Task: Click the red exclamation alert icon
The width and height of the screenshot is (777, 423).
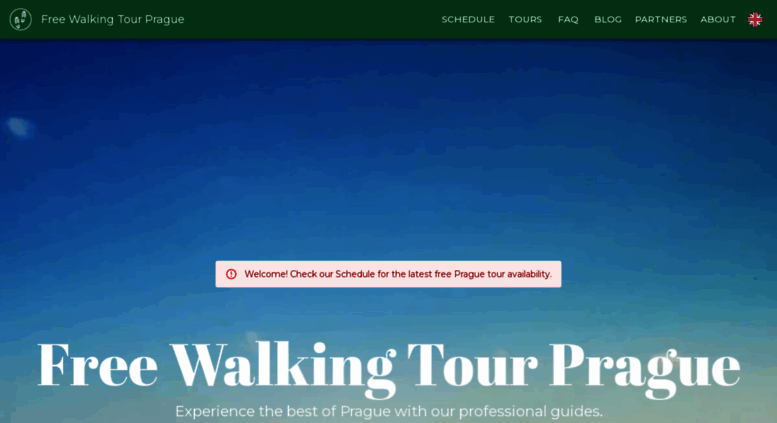Action: coord(231,274)
